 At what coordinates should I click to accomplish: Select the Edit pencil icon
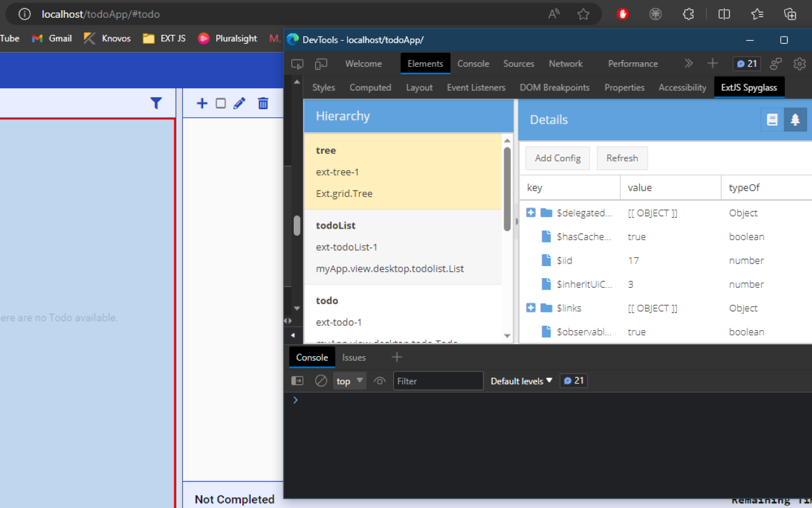click(239, 103)
